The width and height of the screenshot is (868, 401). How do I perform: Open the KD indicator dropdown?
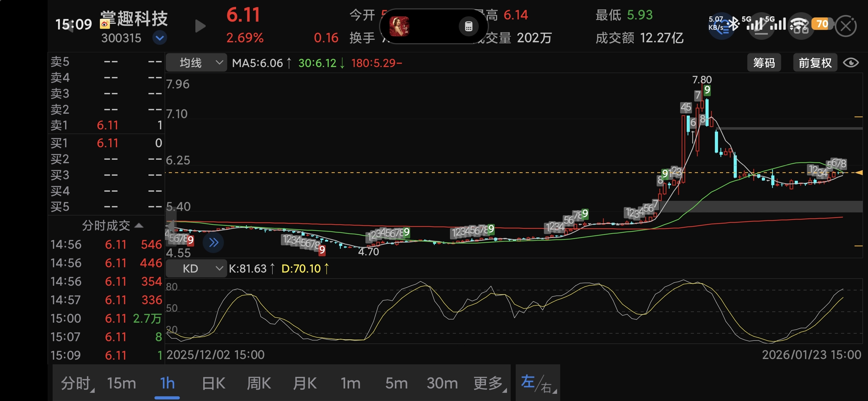(x=196, y=268)
